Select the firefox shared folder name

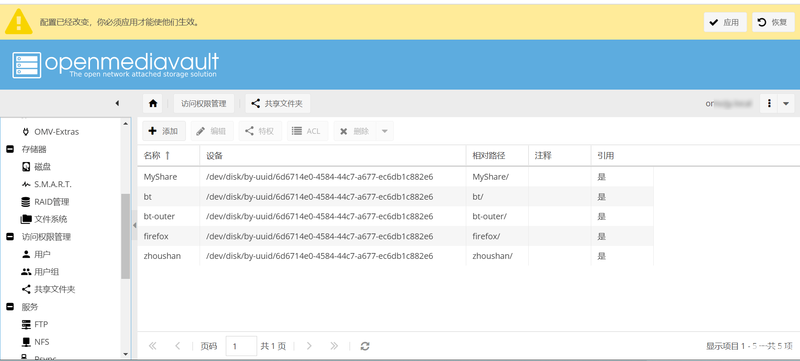point(156,236)
